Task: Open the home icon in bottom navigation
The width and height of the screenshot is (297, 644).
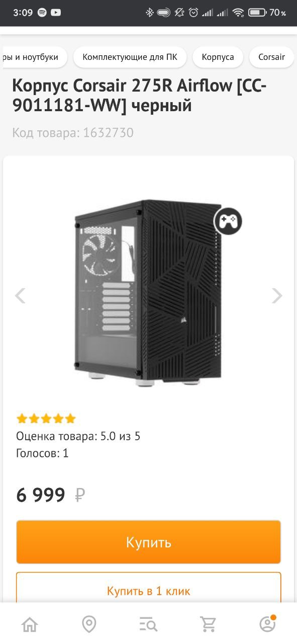Action: [30, 624]
